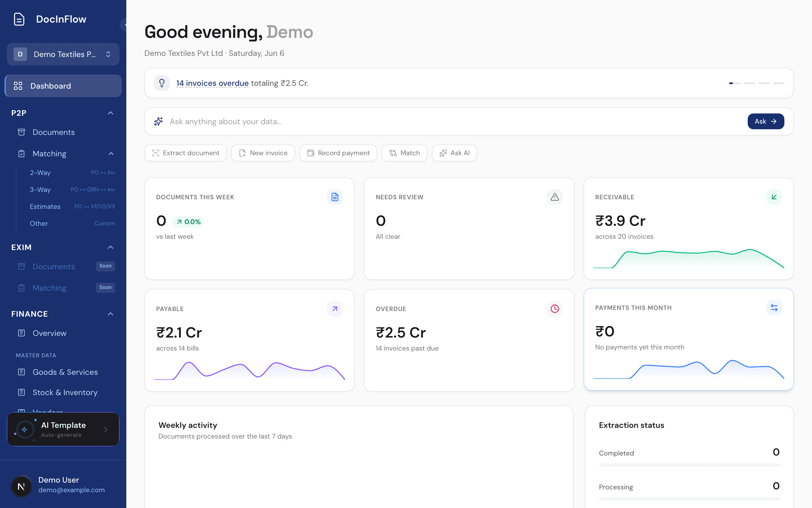Click the Receivable incoming arrow icon
The image size is (812, 508).
tap(774, 197)
